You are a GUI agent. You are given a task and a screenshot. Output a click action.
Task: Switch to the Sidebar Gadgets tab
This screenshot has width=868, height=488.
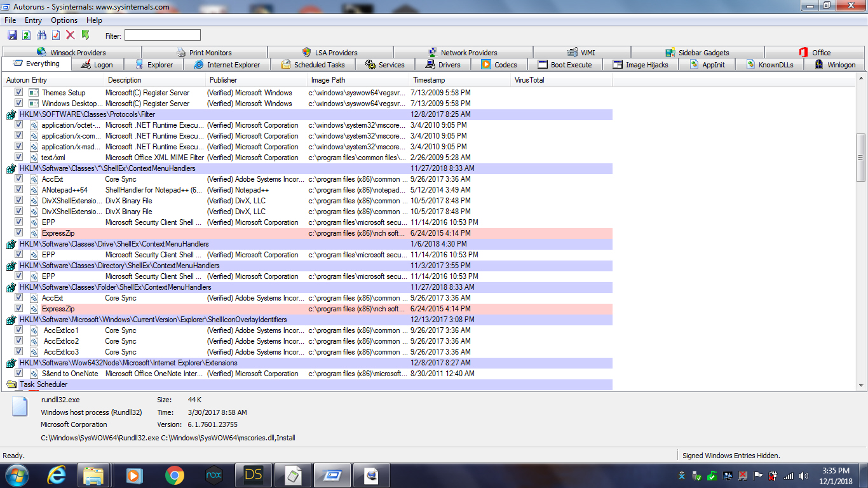click(698, 52)
